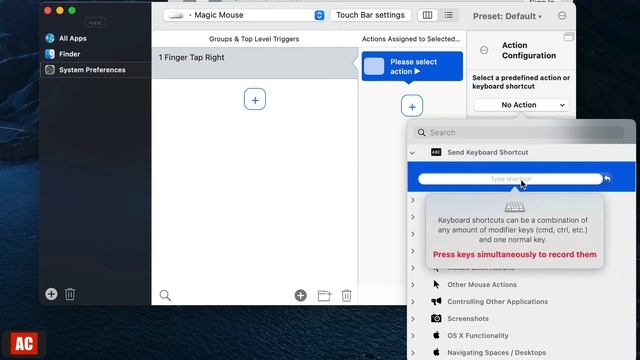640x360 pixels.
Task: Click the Type shortcut recording field
Action: pos(510,179)
